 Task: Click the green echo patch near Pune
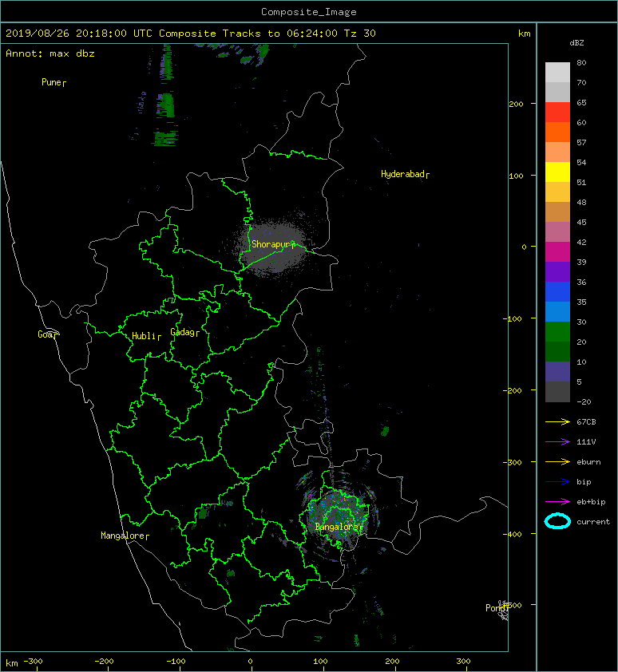tap(165, 105)
